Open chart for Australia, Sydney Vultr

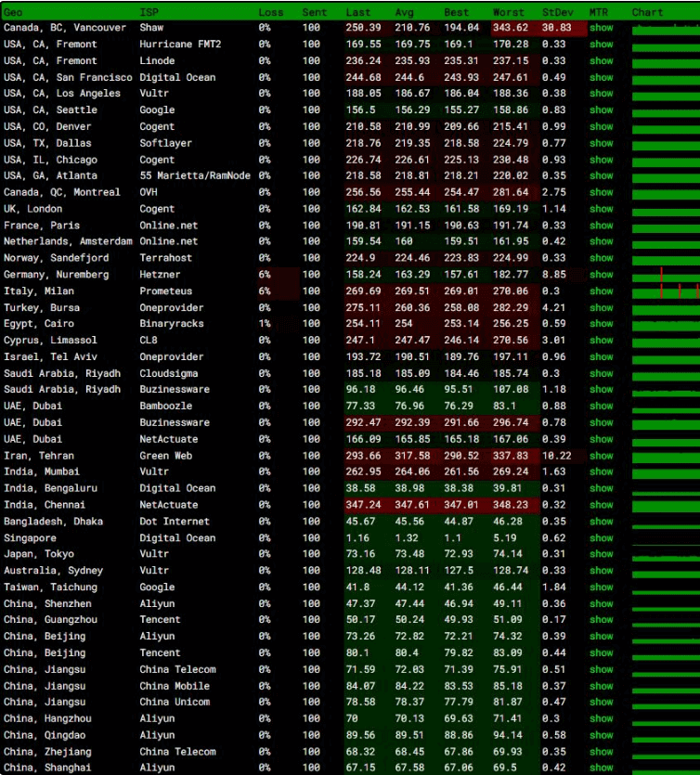[x=665, y=571]
